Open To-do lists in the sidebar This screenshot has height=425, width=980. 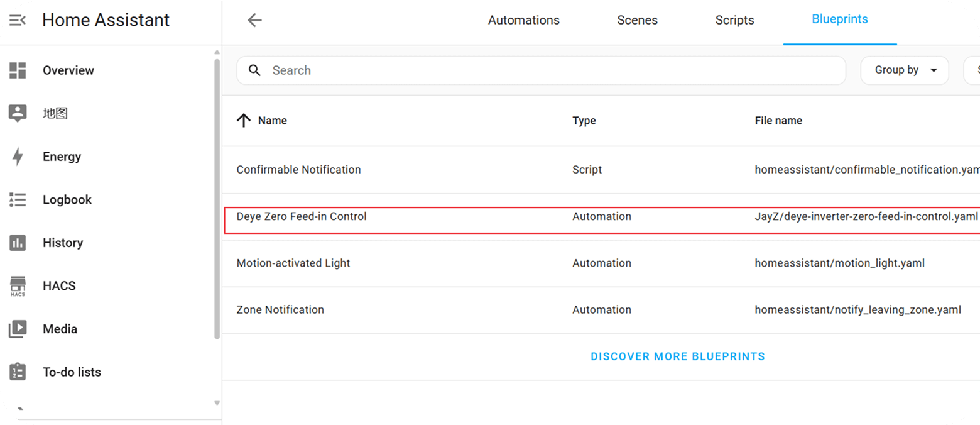tap(72, 372)
